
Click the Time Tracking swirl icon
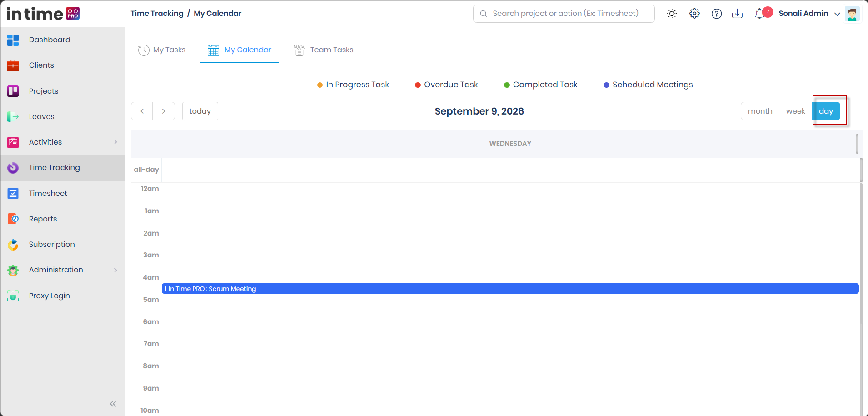(13, 168)
